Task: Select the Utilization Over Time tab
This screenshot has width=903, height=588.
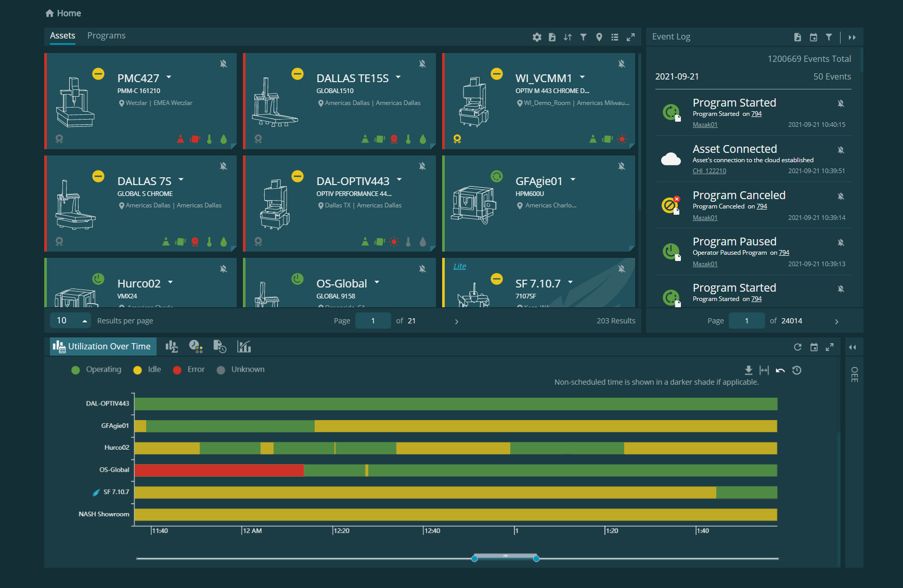Action: (102, 347)
